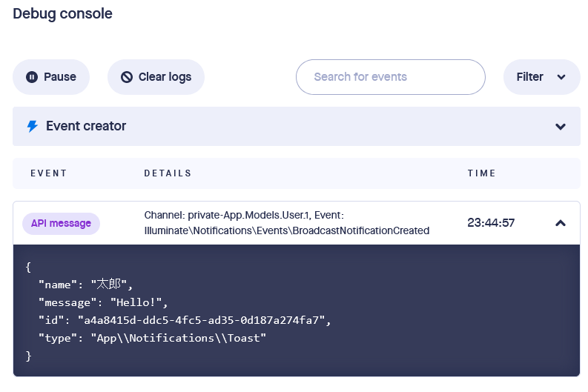Click the TIME column header
The height and width of the screenshot is (392, 588).
click(481, 173)
